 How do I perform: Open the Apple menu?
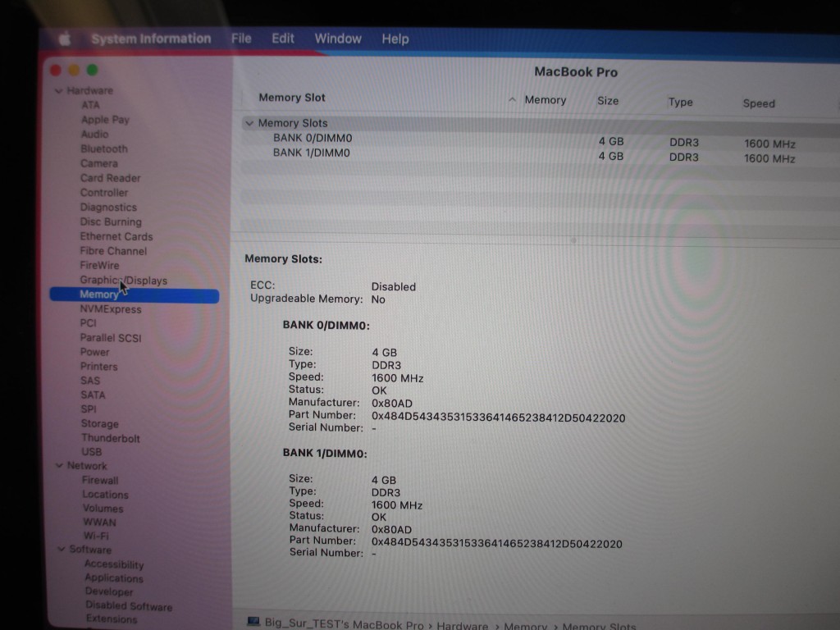[65, 39]
